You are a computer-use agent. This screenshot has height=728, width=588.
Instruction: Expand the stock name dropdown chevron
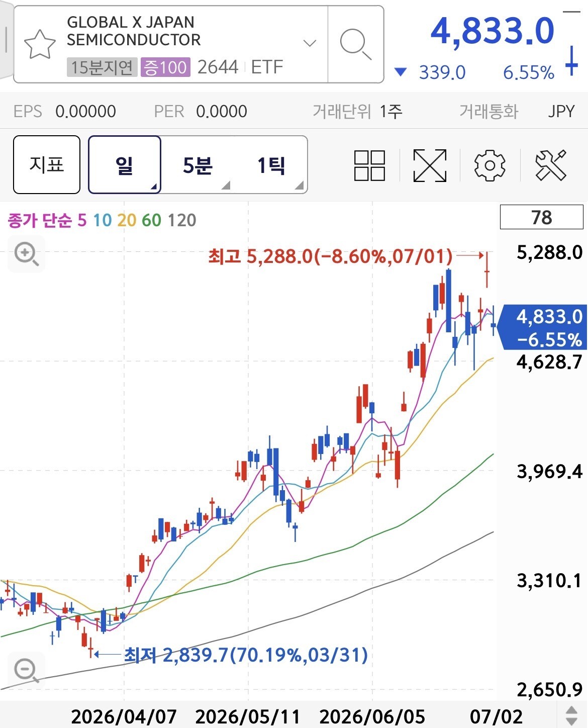(310, 43)
